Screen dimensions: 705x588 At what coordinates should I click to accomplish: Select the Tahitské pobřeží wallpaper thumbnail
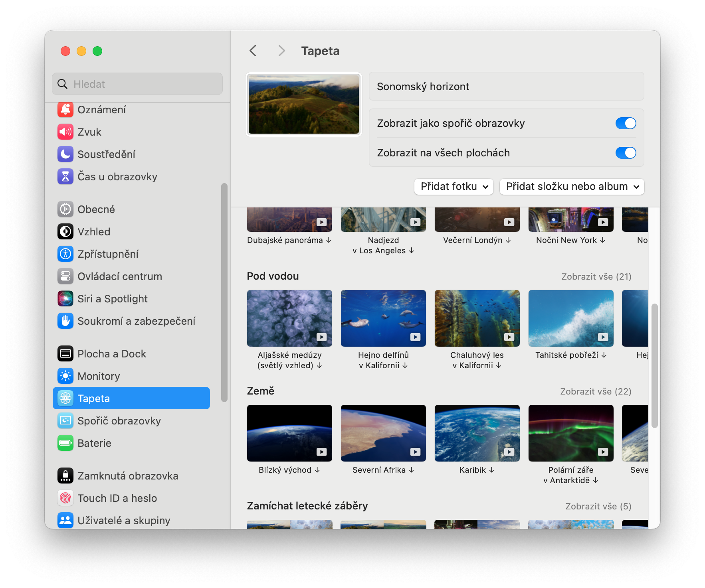pos(570,318)
